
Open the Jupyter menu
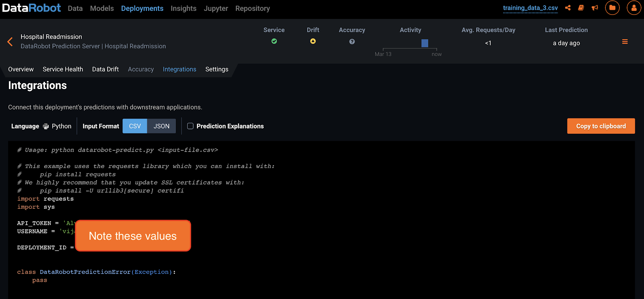point(216,8)
